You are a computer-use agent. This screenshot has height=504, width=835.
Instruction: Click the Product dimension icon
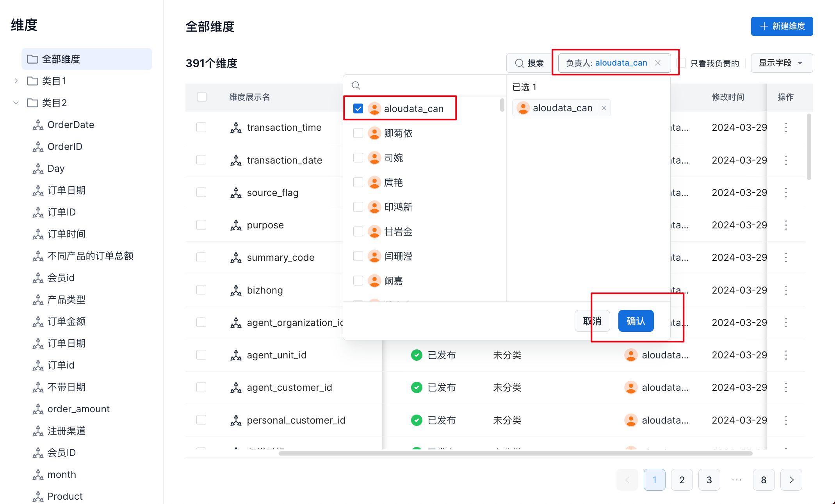(38, 496)
